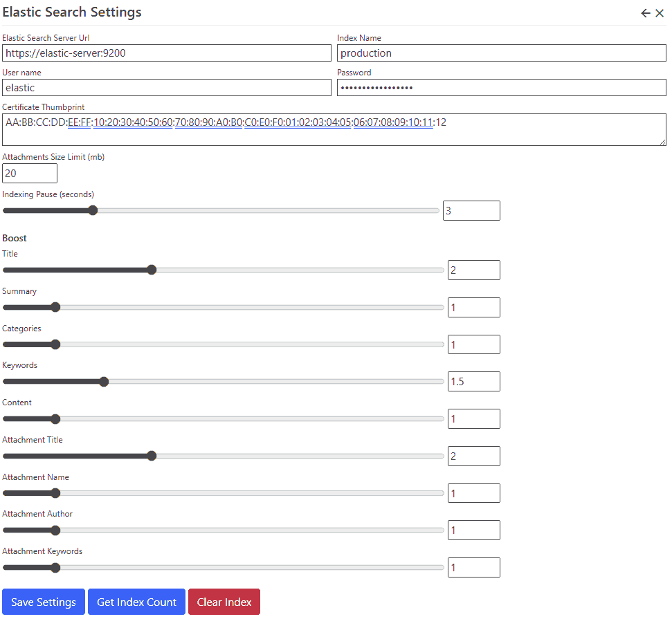Viewport: 672px width, 619px height.
Task: Click the Index Name field showing production
Action: (x=501, y=53)
